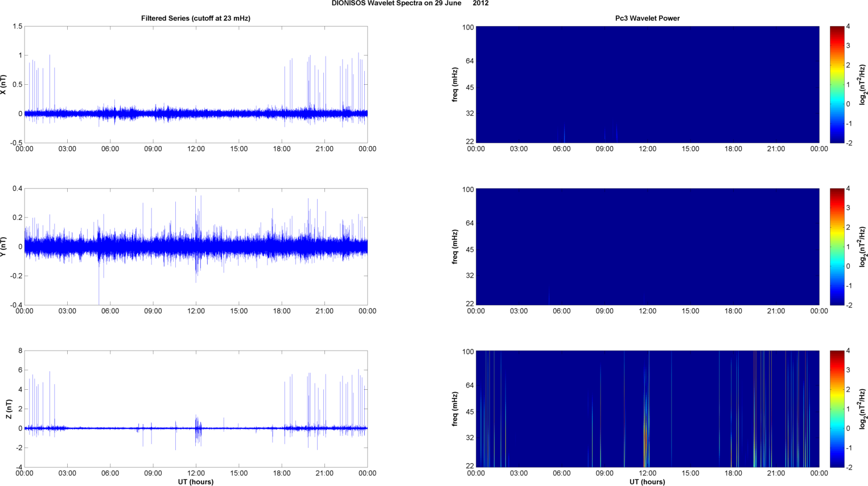This screenshot has height=486, width=868.
Task: Click log2(nT²/Hz) label of middle colorbar
Action: click(x=862, y=247)
